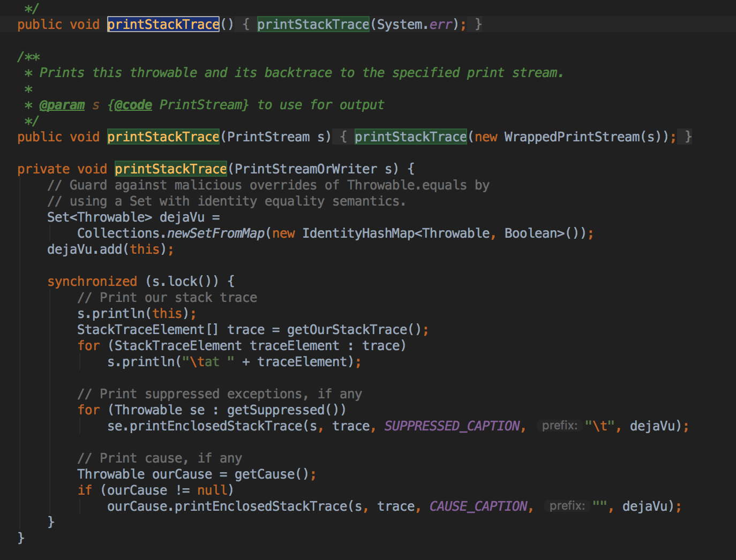
Task: Click the @param Javadoc tag
Action: point(62,104)
